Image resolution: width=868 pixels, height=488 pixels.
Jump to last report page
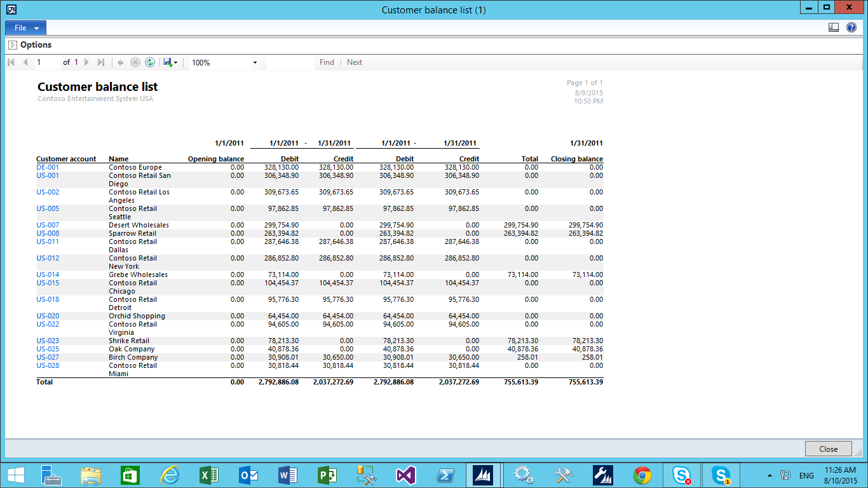click(101, 62)
